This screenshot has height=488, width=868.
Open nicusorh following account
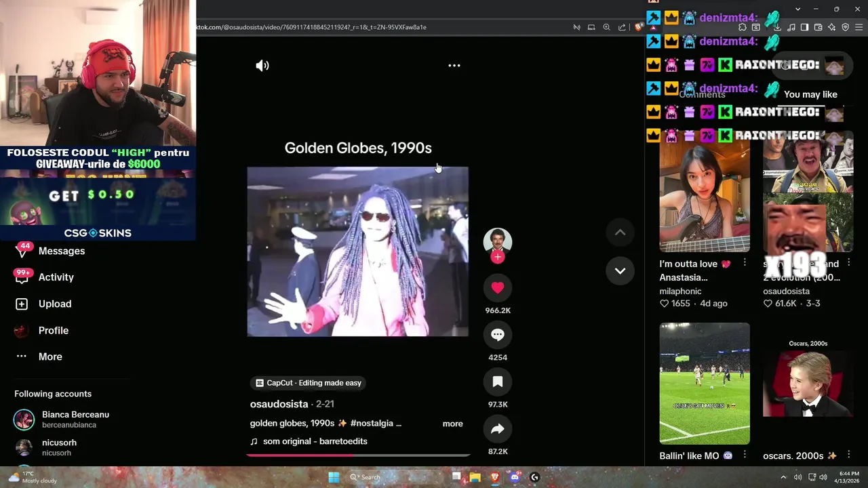coord(59,447)
